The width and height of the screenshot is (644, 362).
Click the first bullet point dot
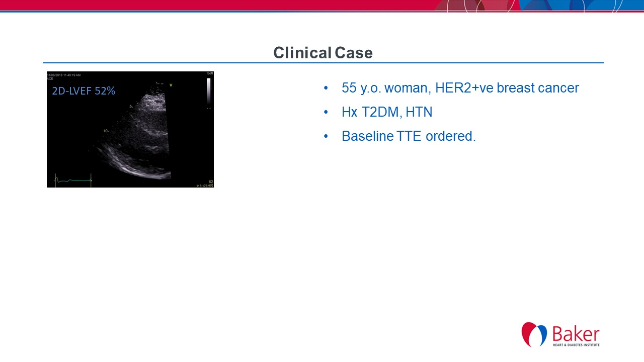[326, 88]
